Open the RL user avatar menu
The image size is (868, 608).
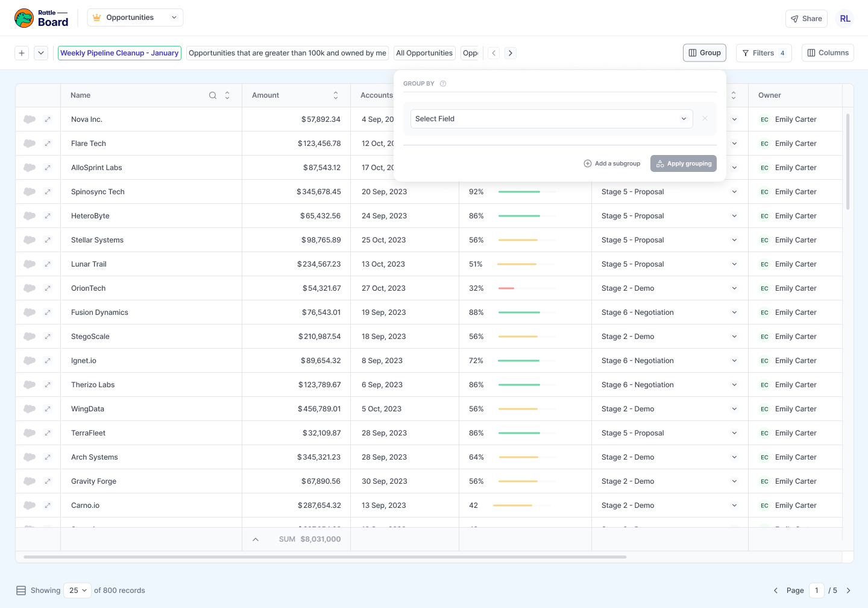point(845,19)
